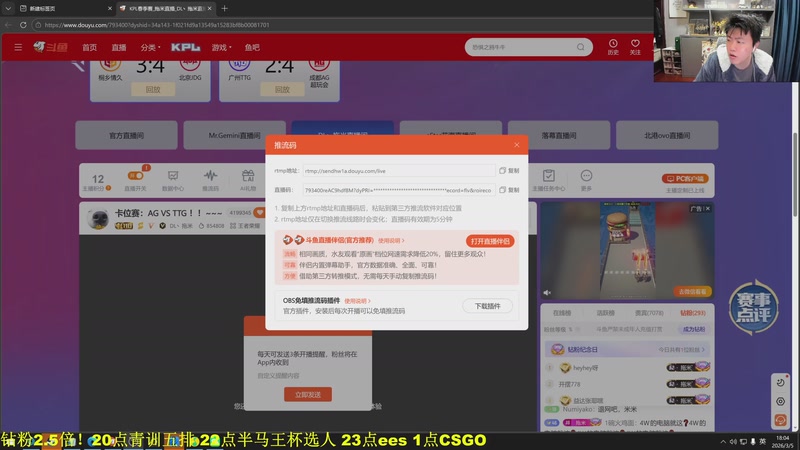Open the 历史 clock icon
The image size is (800, 450).
pos(613,47)
